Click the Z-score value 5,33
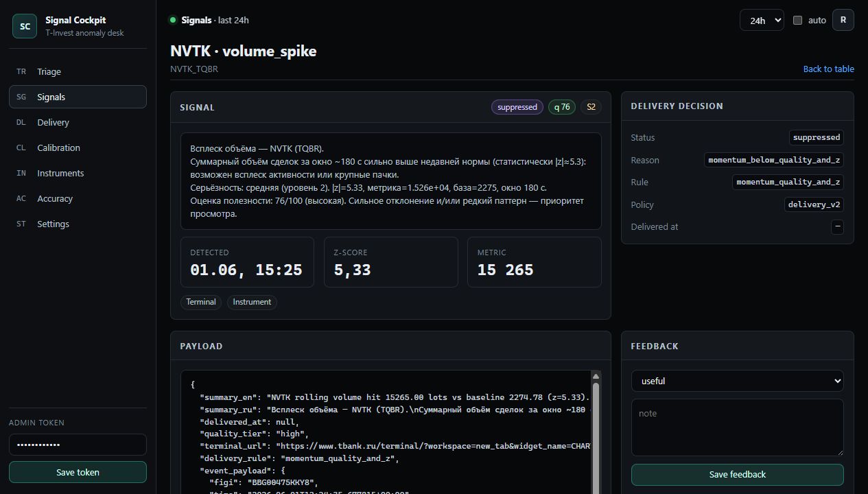The width and height of the screenshot is (868, 494). (x=353, y=270)
